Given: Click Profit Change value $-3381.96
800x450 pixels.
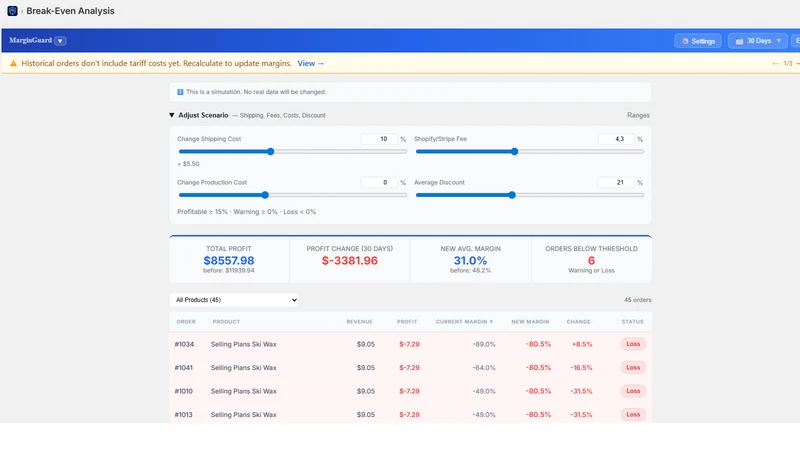Looking at the screenshot, I should coord(349,261).
